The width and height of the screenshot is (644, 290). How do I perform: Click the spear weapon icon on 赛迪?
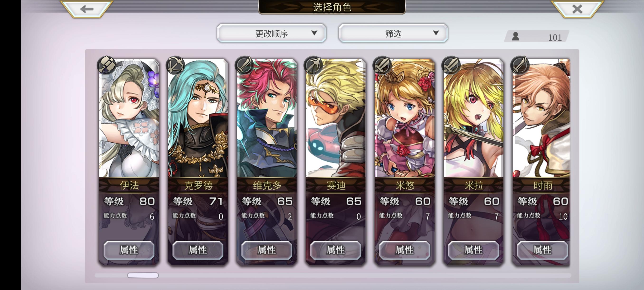(x=313, y=65)
